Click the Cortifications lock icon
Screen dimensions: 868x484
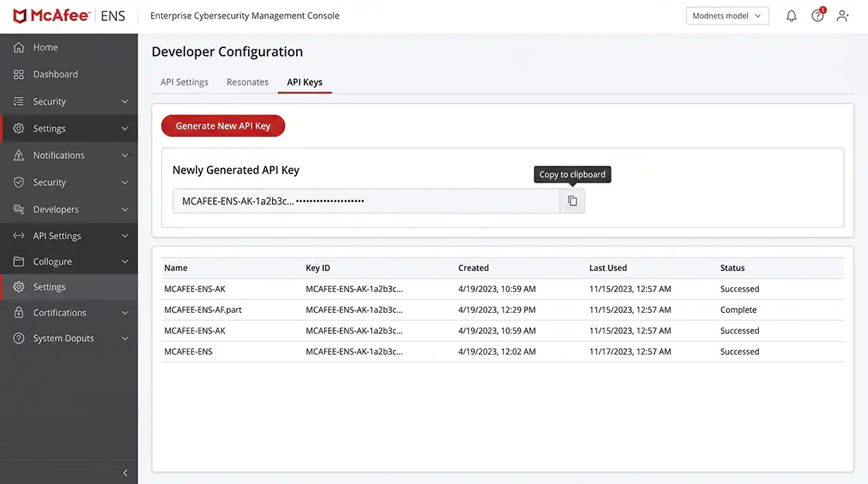coord(19,313)
